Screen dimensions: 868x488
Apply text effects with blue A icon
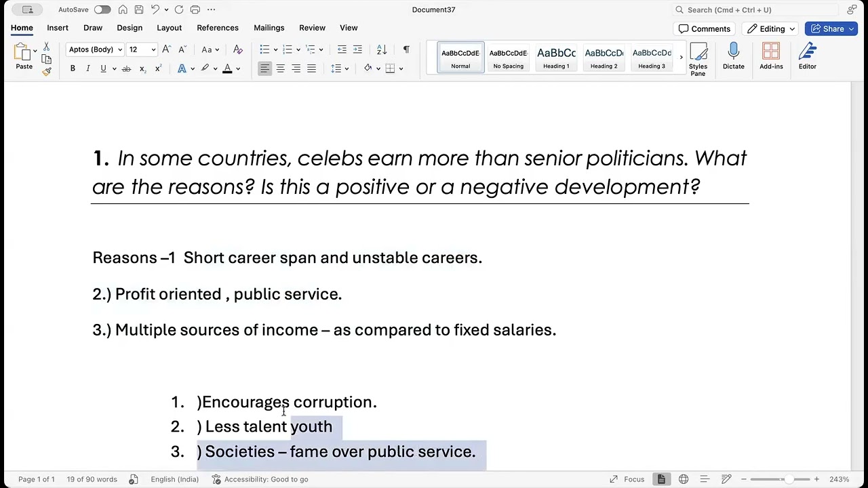[182, 68]
